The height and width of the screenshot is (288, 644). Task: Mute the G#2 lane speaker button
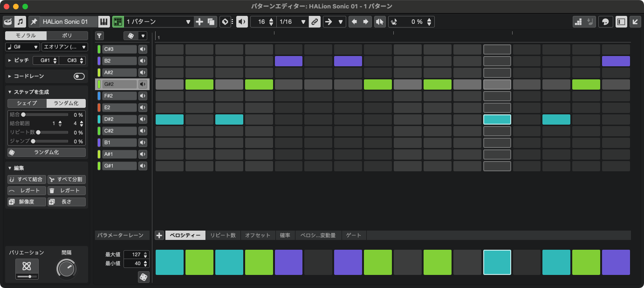tap(143, 84)
